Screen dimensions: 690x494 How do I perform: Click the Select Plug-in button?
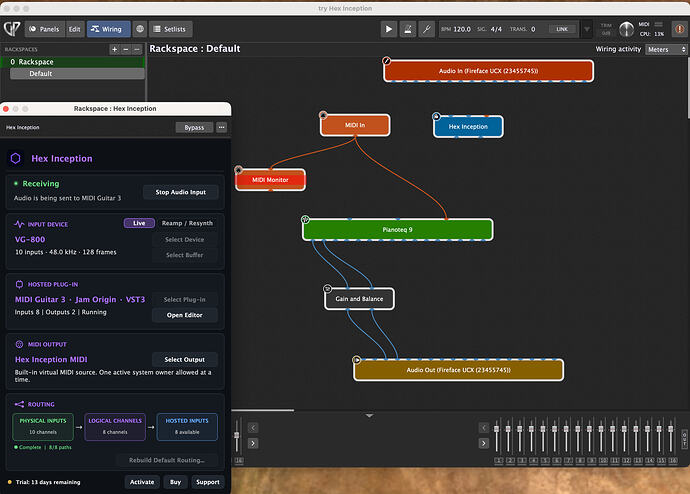pyautogui.click(x=184, y=299)
